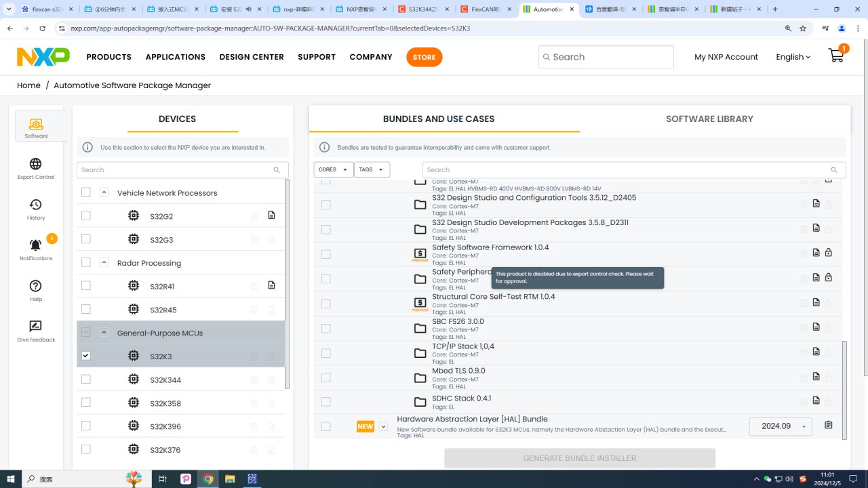Open the Design Center menu
This screenshot has height=488, width=868.
coord(252,57)
